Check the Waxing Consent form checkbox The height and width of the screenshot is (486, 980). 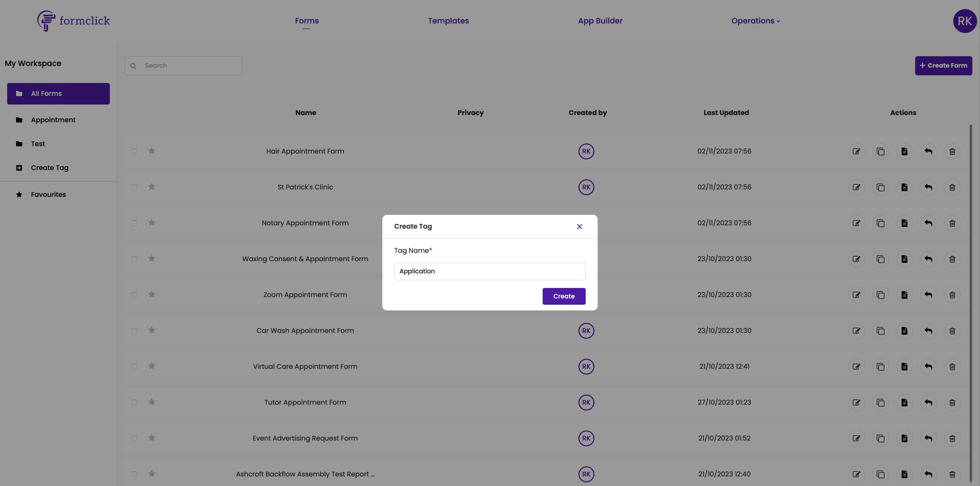coord(134,259)
